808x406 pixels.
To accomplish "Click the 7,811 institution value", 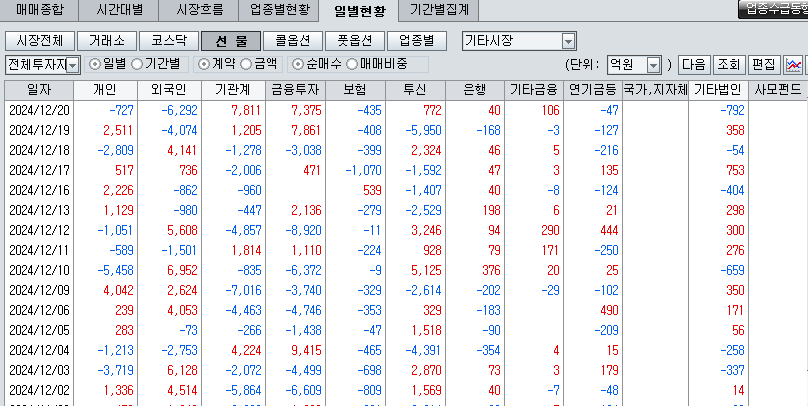I will [245, 110].
